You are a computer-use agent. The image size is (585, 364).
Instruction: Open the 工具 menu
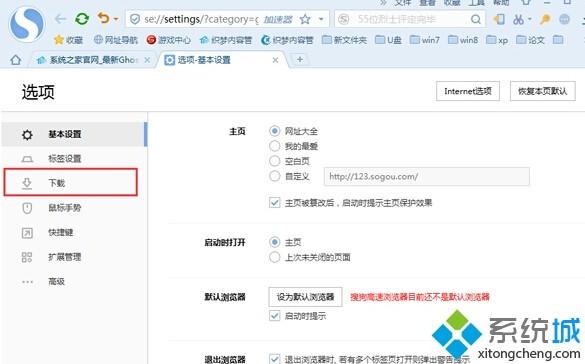click(x=477, y=3)
